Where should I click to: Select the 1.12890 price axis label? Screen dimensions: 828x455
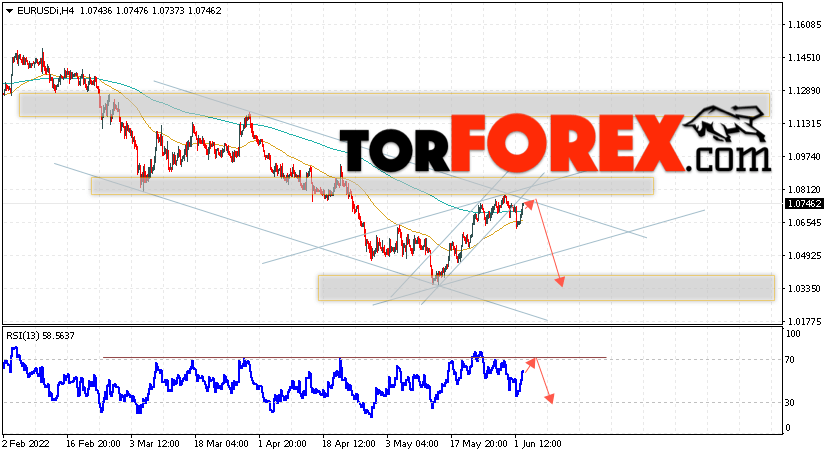tap(804, 91)
